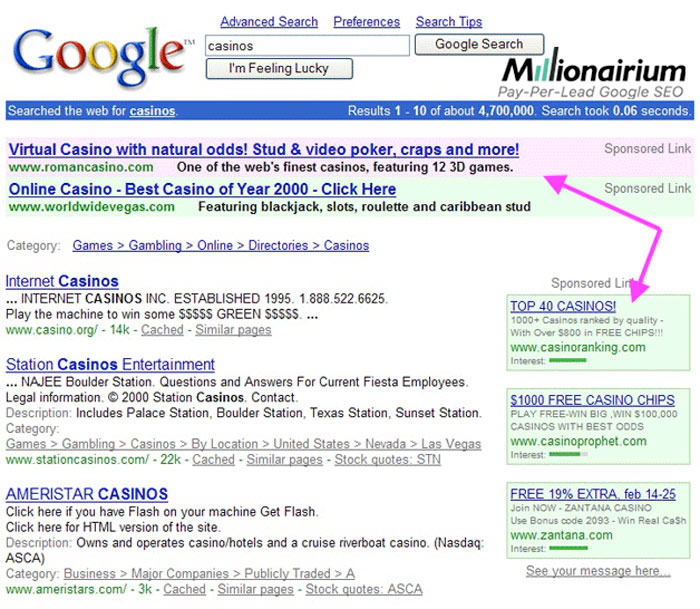Screen dimensions: 700x609
Task: Open Cached link for ameristars.com
Action: tap(184, 589)
